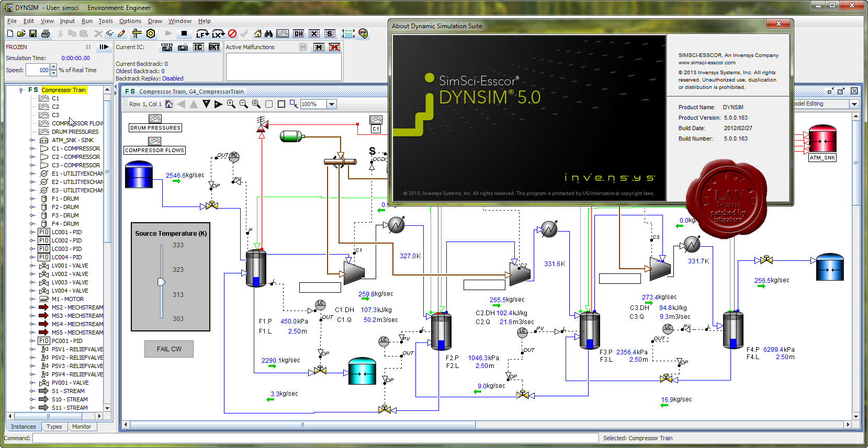Switch to the Monitor tab
Viewport: 868px width, 448px height.
[82, 427]
